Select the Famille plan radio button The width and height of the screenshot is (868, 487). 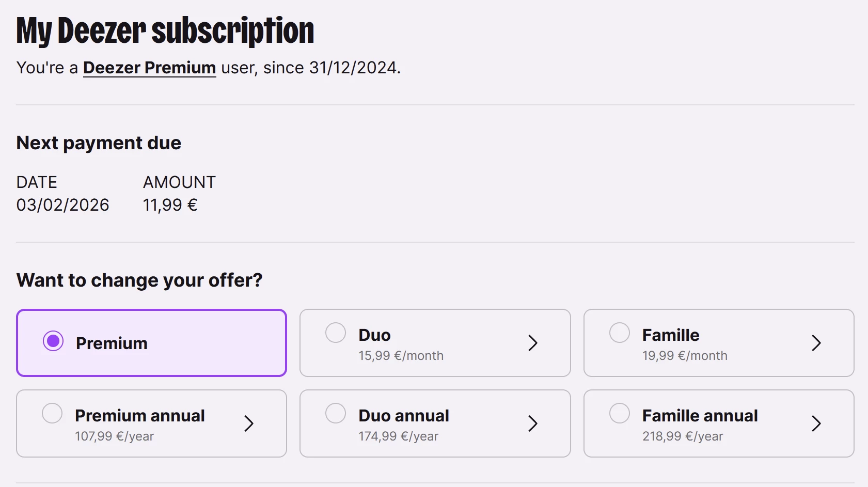click(619, 333)
